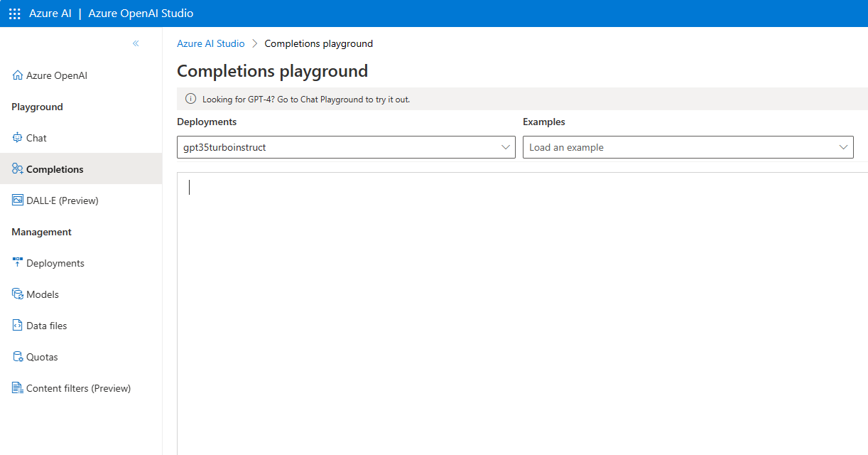Open the app launcher waffle icon

click(x=14, y=14)
